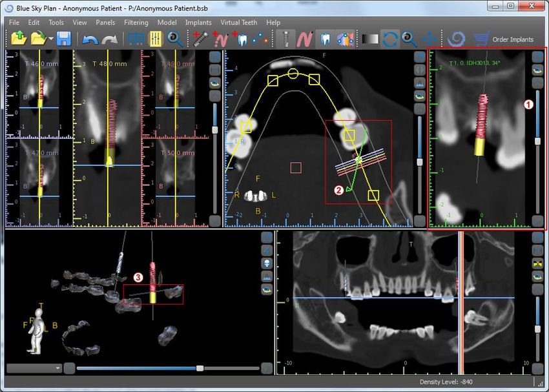This screenshot has height=392, width=549.
Task: Redo the last undone action
Action: pyautogui.click(x=110, y=39)
